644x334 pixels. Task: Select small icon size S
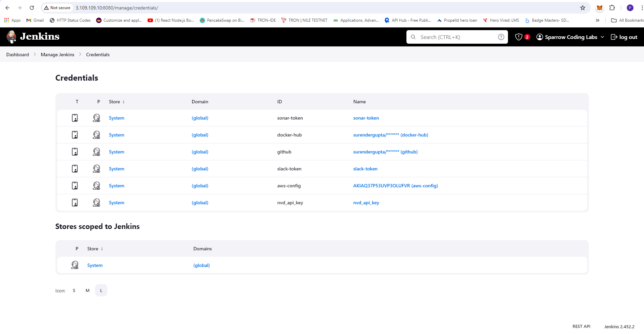click(x=74, y=291)
